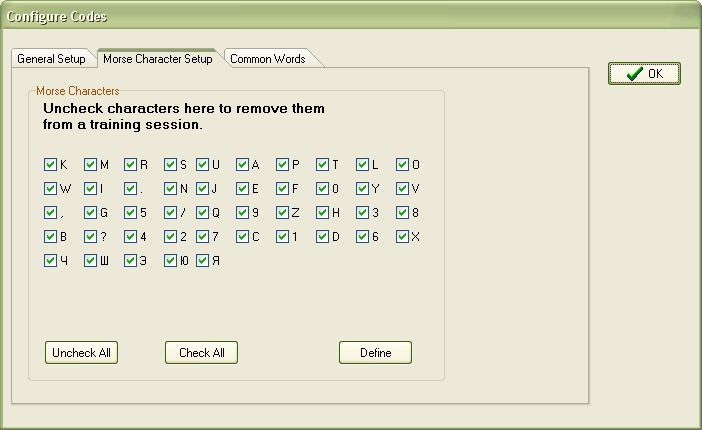Click the Check All button
This screenshot has height=430, width=702.
point(201,353)
